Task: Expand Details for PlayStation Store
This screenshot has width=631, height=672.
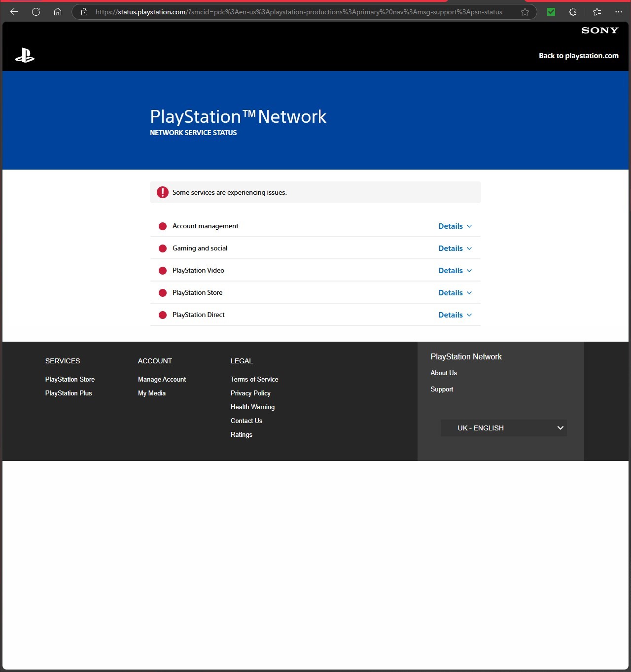Action: coord(455,293)
